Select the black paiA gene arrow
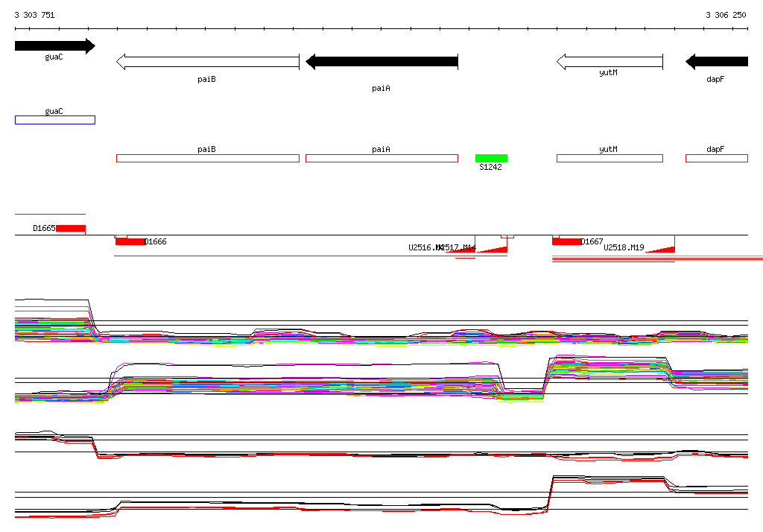The image size is (763, 532). [382, 62]
